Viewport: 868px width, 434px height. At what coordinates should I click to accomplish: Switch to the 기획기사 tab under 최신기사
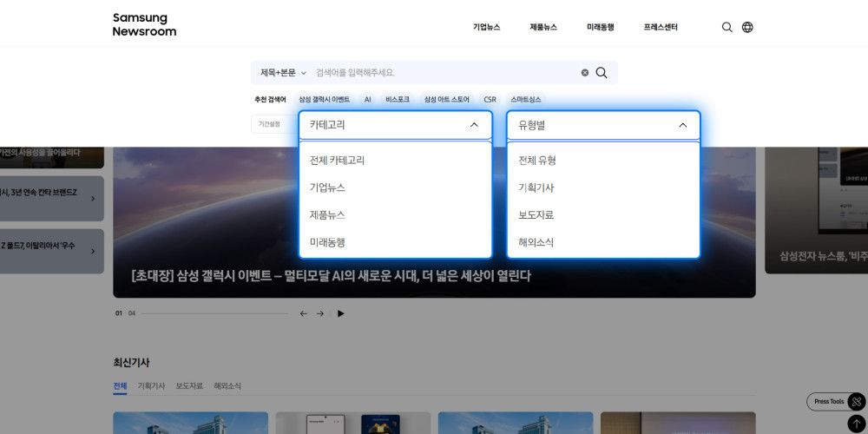click(x=151, y=385)
